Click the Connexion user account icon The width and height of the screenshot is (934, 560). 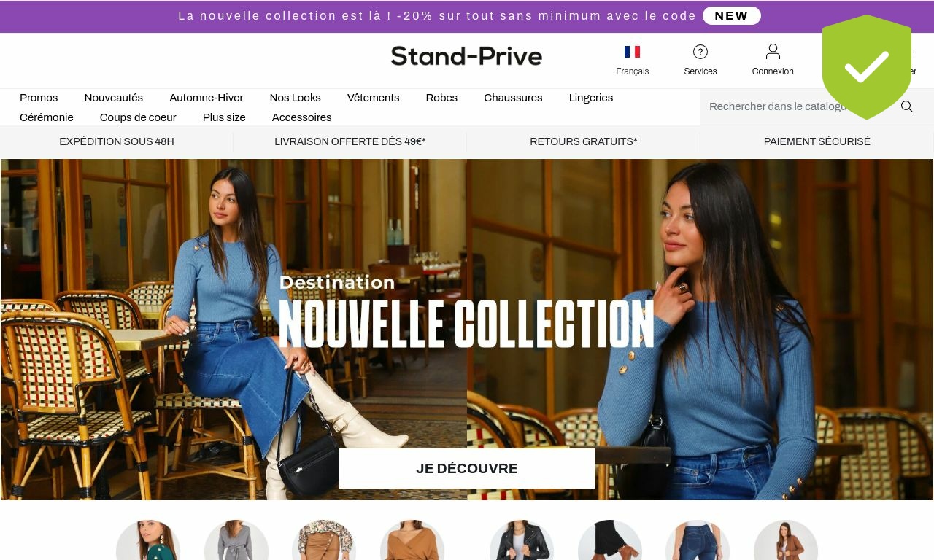coord(773,51)
